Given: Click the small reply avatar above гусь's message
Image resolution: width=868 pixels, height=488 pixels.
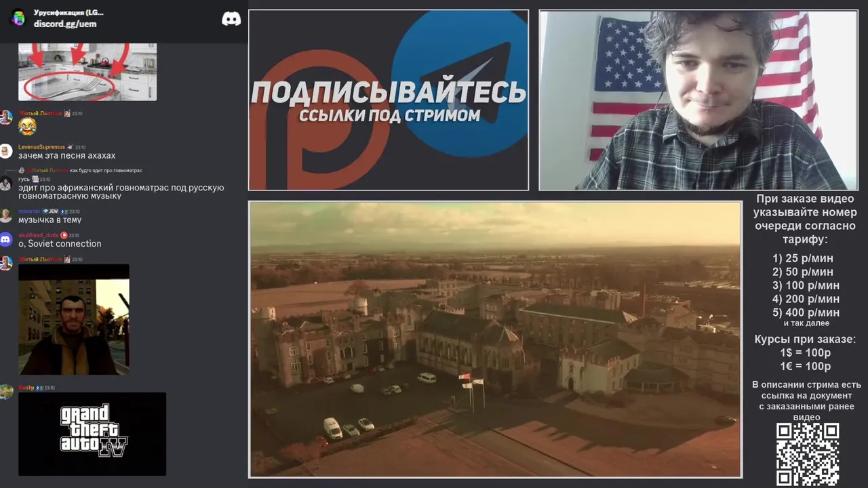Looking at the screenshot, I should click(x=21, y=170).
